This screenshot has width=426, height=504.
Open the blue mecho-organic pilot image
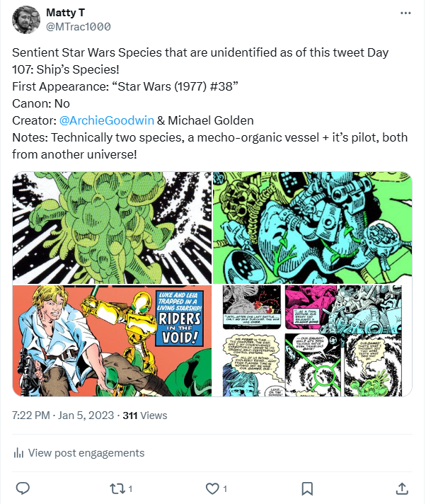pos(312,227)
